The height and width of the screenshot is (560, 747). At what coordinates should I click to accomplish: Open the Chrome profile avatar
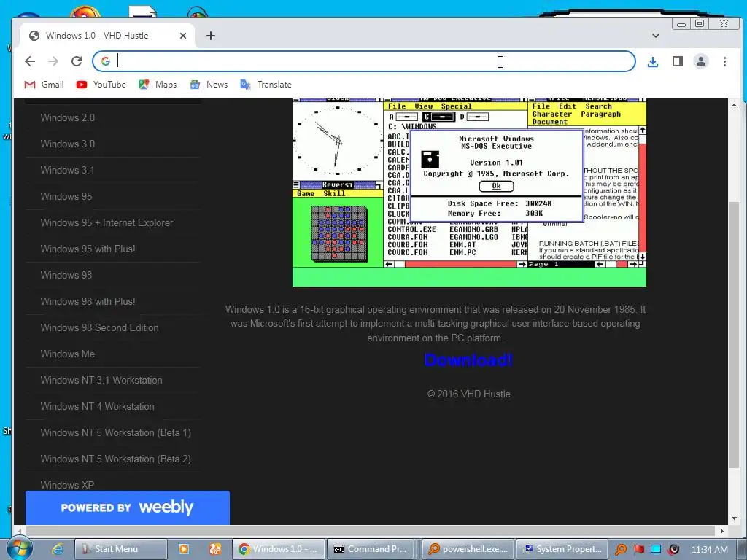click(701, 61)
